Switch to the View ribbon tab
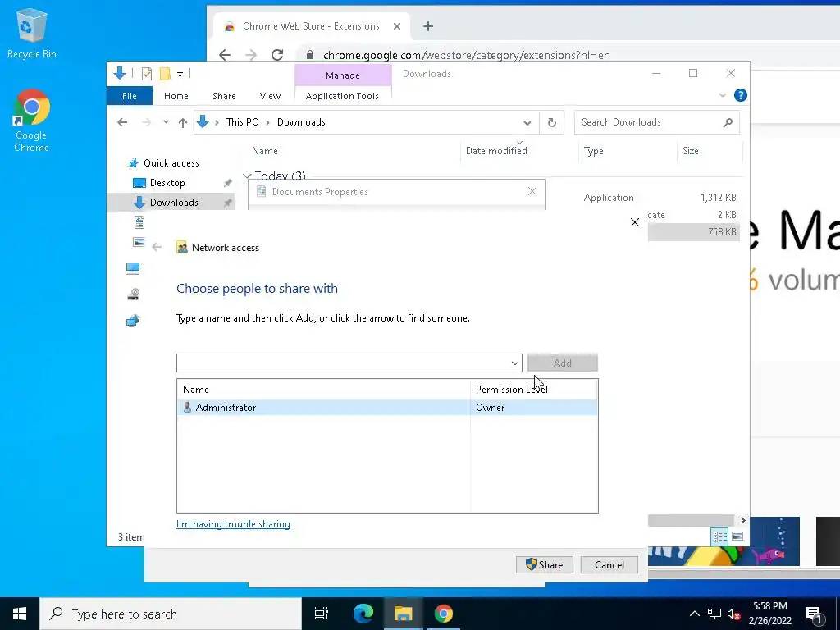The width and height of the screenshot is (840, 630). pos(270,96)
